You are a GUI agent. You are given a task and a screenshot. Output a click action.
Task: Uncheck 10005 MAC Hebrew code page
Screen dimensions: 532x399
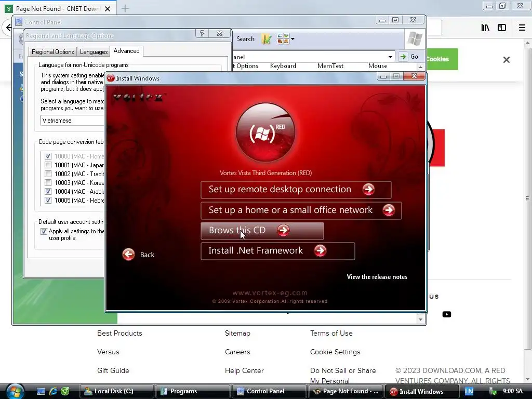48,200
